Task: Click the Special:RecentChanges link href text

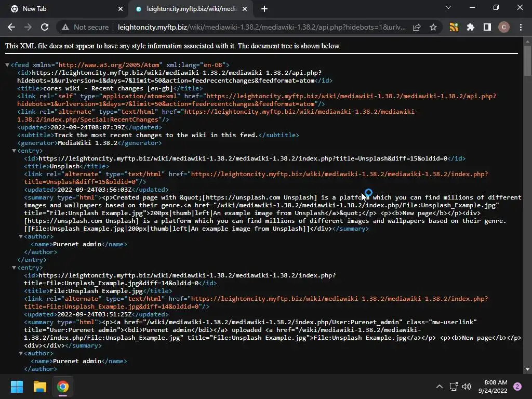Action: point(218,116)
